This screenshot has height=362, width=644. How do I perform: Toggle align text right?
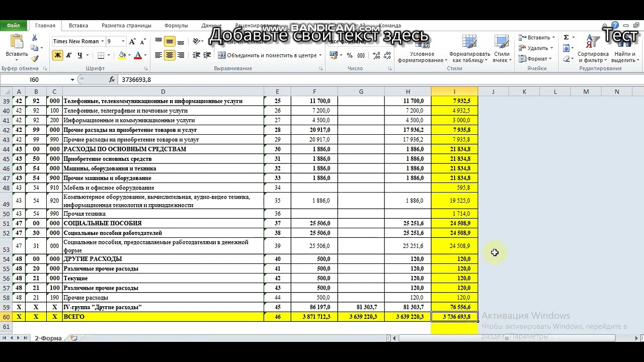tap(181, 55)
